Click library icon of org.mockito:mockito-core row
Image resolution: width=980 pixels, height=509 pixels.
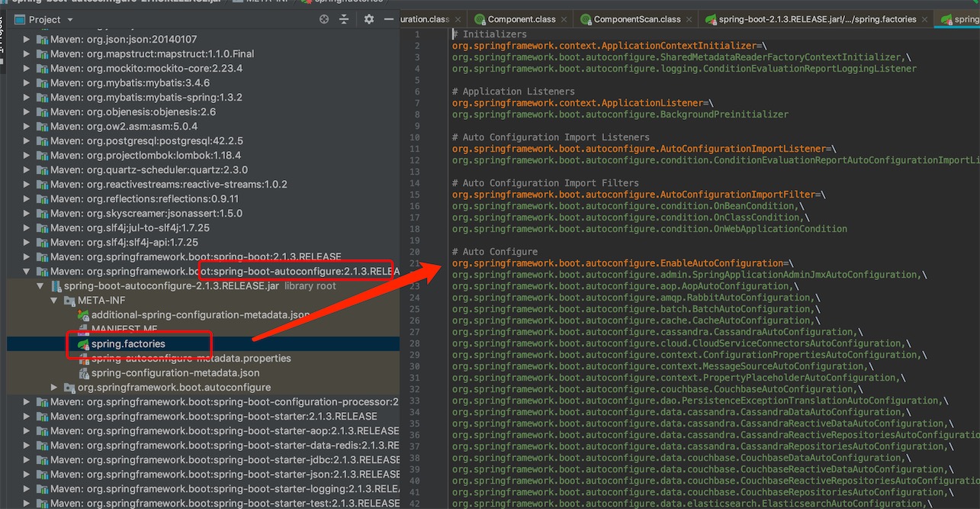pos(41,68)
